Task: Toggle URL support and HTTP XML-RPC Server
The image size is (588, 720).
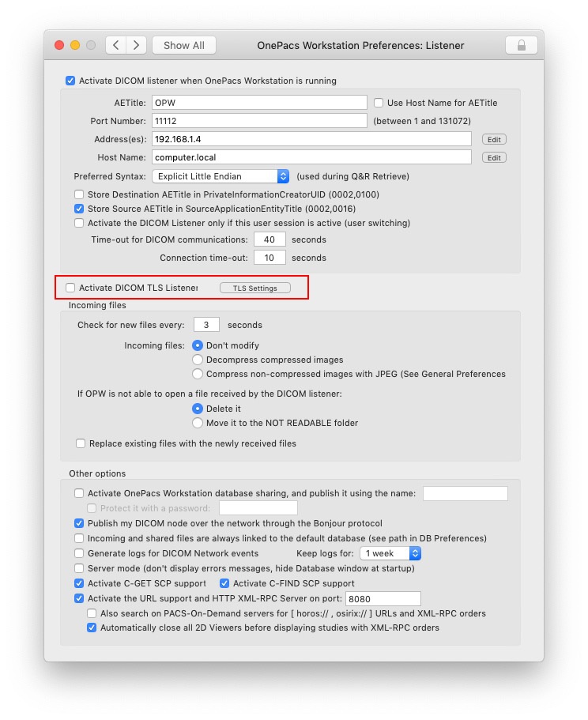Action: tap(79, 598)
